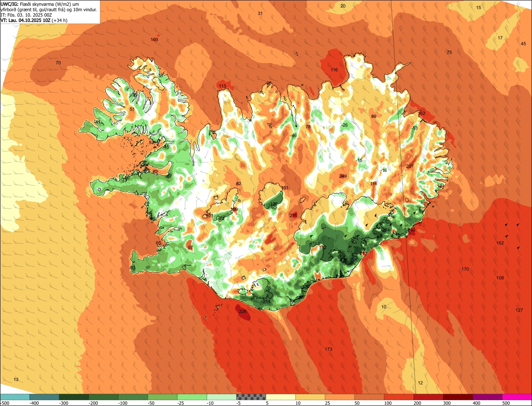The width and height of the screenshot is (532, 406).
Task: Click the map value 103 in the northwest sea
Action: coord(154,39)
